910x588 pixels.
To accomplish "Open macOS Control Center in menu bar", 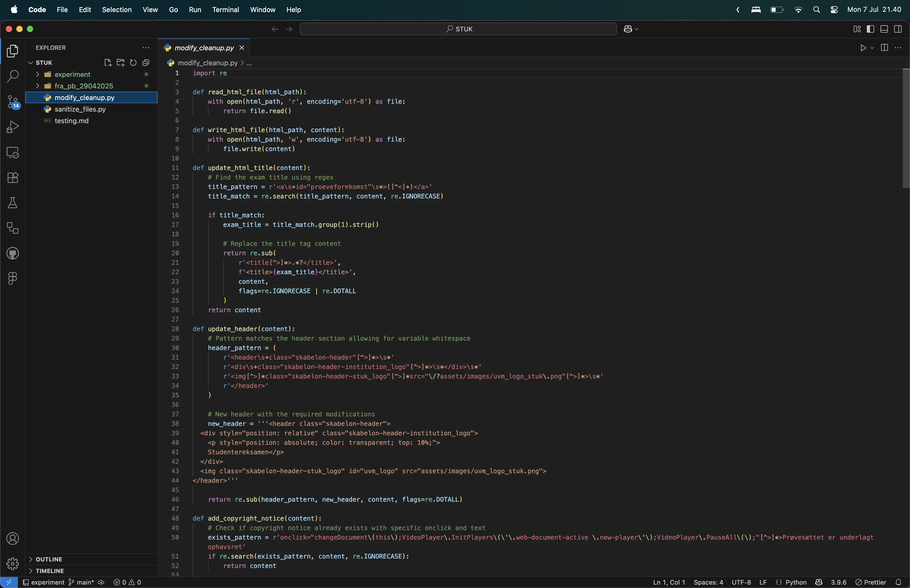I will click(834, 9).
